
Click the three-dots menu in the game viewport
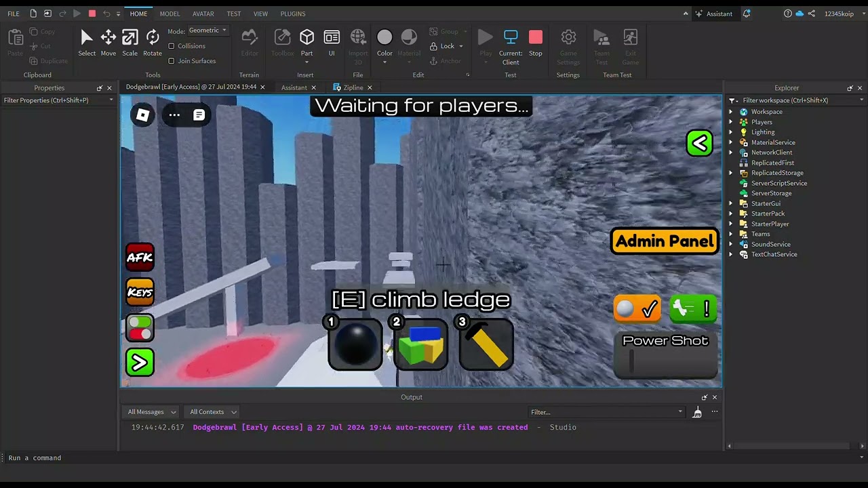click(174, 115)
